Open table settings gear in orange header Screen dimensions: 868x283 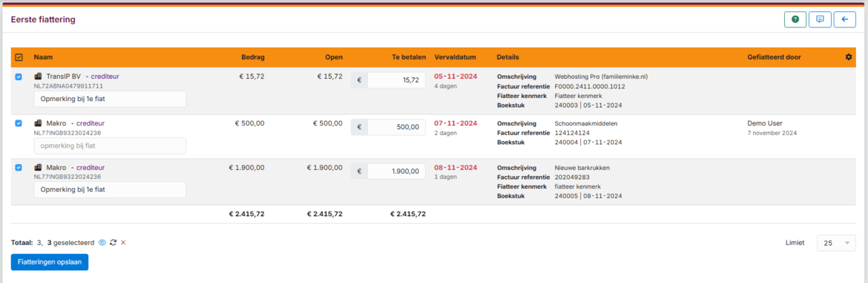pos(848,57)
